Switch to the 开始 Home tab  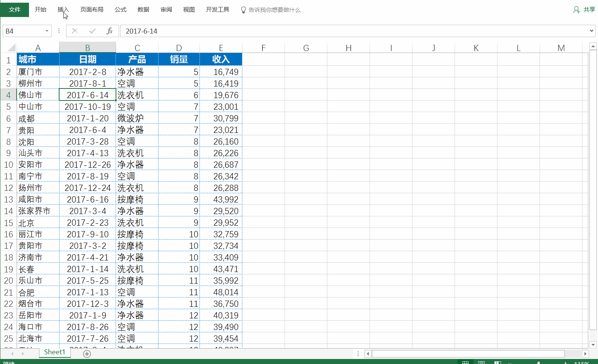pyautogui.click(x=41, y=10)
